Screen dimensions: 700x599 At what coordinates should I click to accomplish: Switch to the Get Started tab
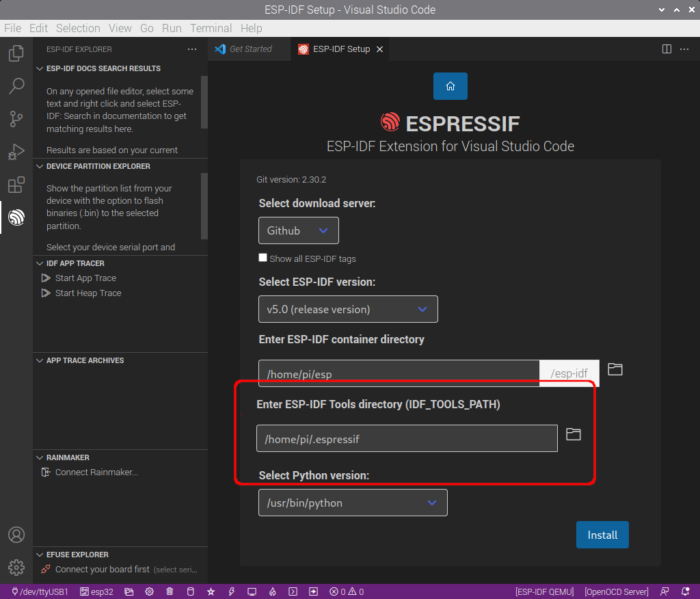click(x=249, y=49)
